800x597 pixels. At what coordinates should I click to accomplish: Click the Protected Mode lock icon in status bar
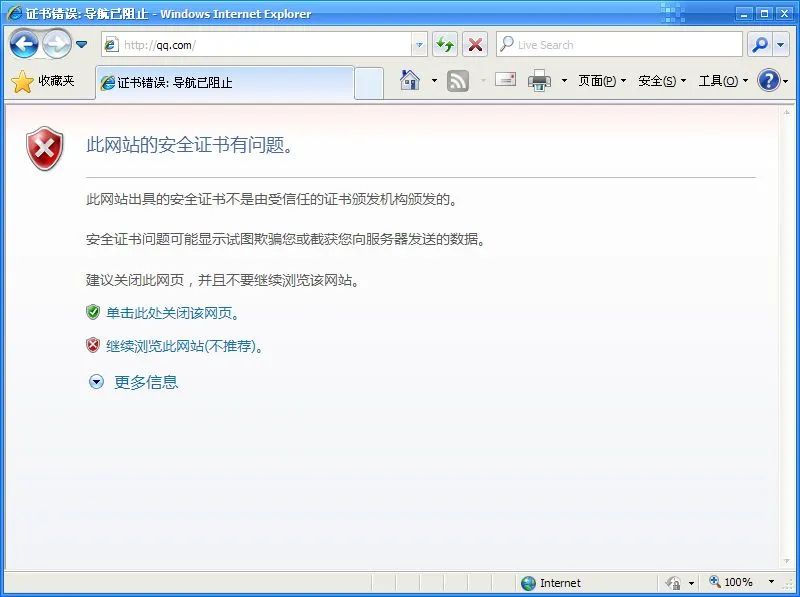(x=673, y=582)
